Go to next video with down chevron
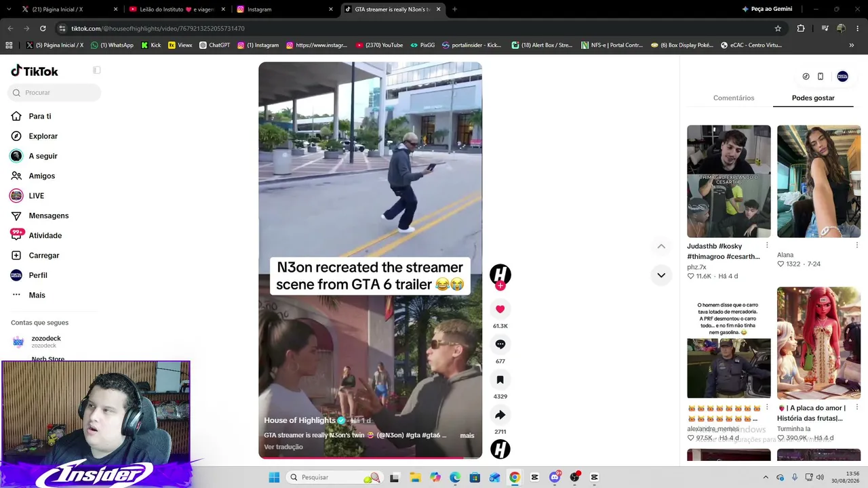The width and height of the screenshot is (868, 488). (661, 275)
